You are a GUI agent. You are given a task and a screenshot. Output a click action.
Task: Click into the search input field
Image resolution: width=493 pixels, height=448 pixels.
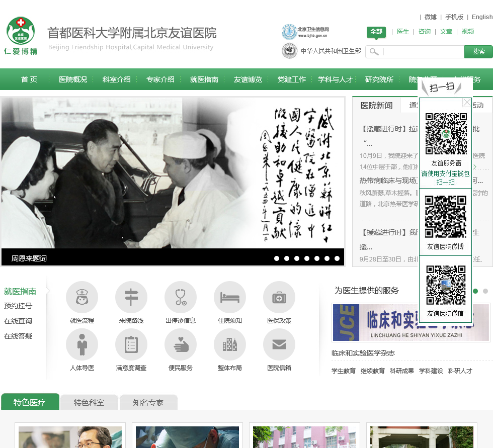point(423,51)
